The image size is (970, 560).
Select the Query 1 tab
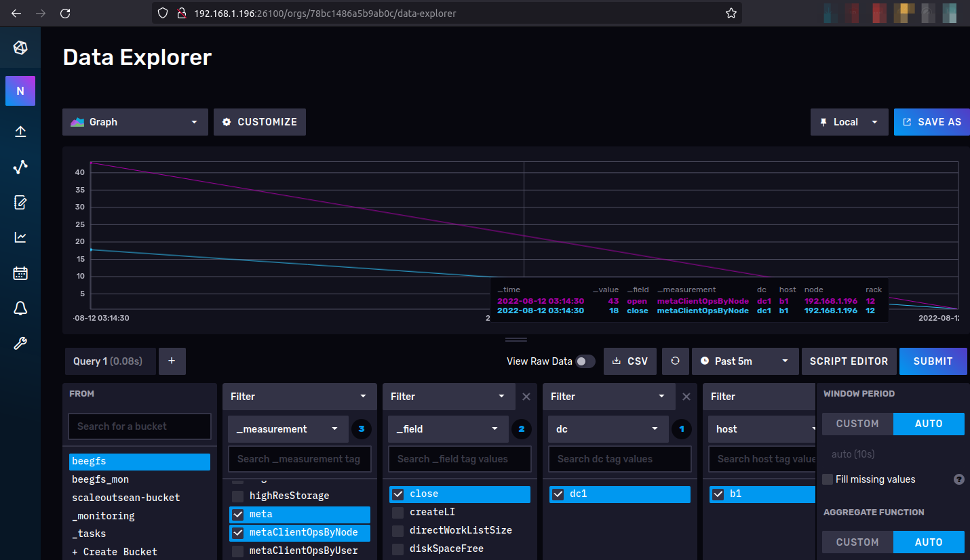coord(110,361)
